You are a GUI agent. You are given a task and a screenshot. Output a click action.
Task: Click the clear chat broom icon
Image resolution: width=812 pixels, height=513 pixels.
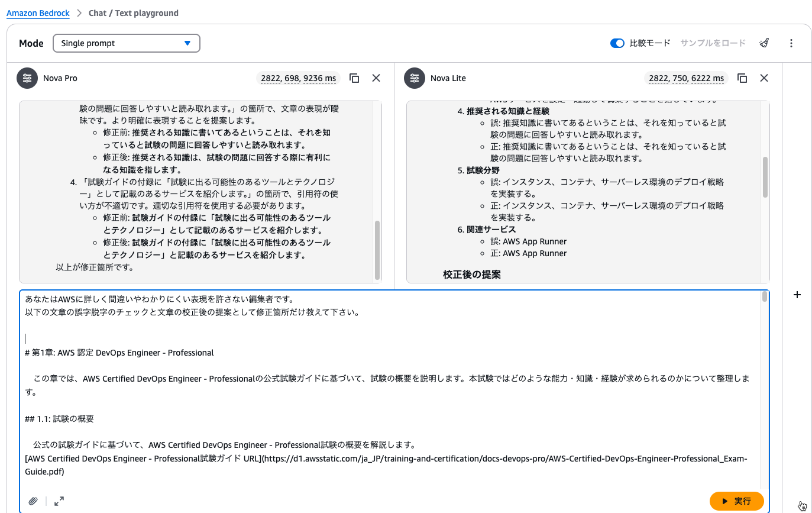coord(764,43)
